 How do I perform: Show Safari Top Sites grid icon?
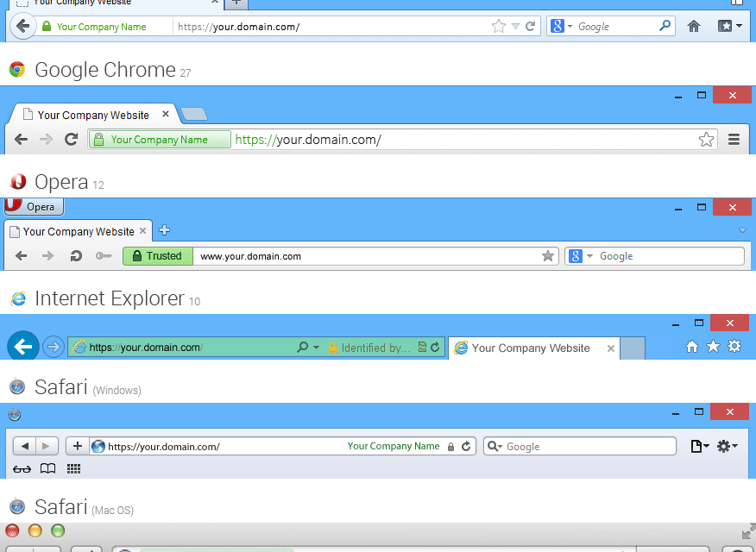(73, 468)
